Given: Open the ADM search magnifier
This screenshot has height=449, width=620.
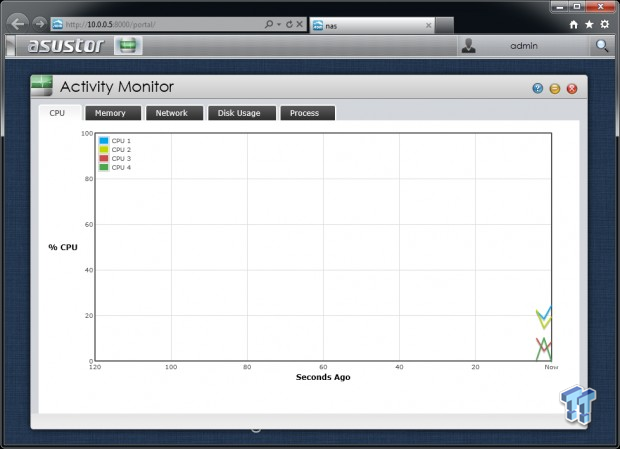Looking at the screenshot, I should (x=602, y=46).
